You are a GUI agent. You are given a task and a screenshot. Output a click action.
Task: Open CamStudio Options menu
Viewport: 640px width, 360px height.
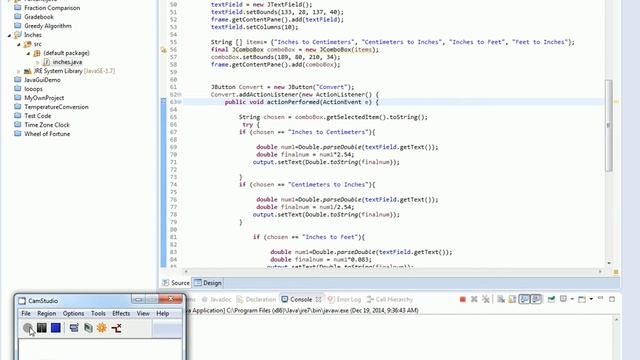coord(73,313)
